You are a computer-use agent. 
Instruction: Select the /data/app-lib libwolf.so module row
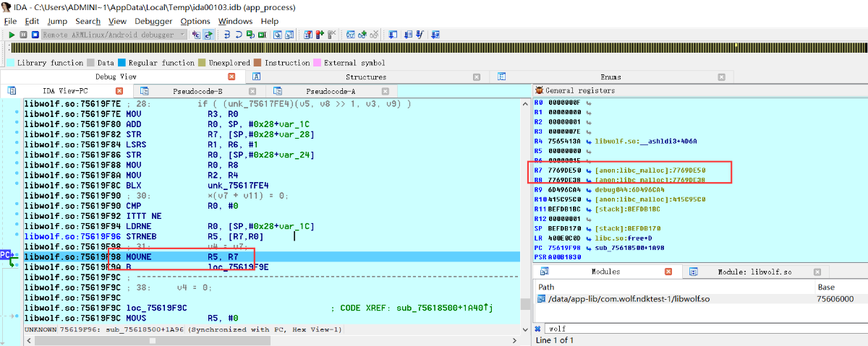(x=700, y=298)
